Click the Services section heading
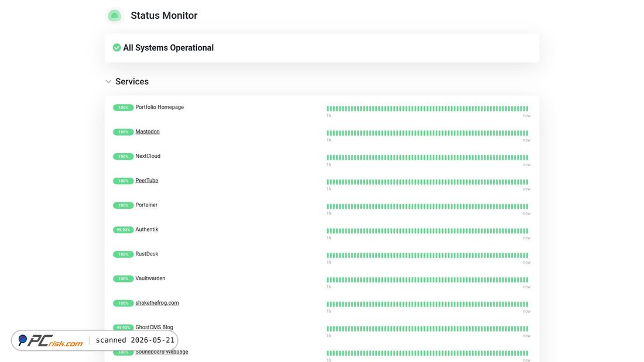The width and height of the screenshot is (644, 362). (132, 82)
